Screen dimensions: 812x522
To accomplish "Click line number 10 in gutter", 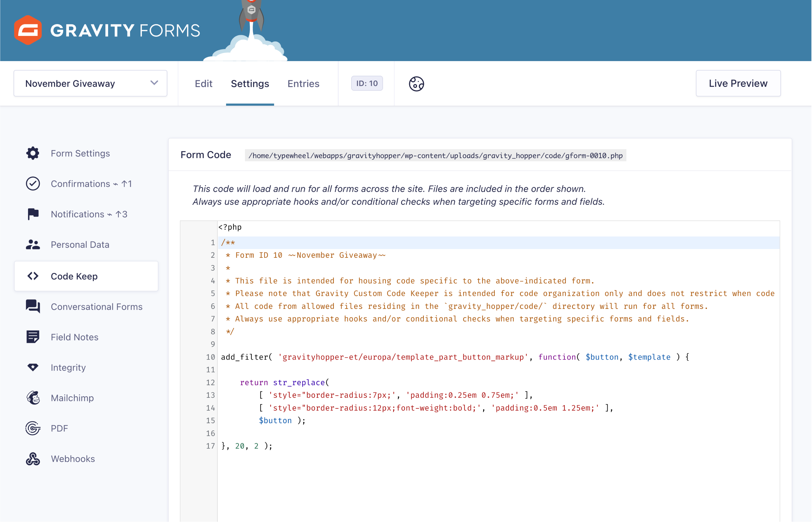I will [x=210, y=357].
